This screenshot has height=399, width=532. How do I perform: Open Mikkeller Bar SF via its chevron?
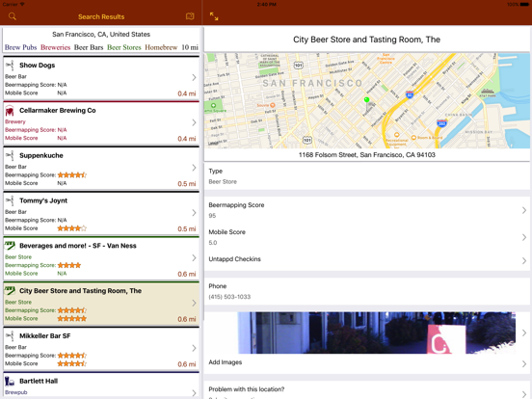pos(194,348)
